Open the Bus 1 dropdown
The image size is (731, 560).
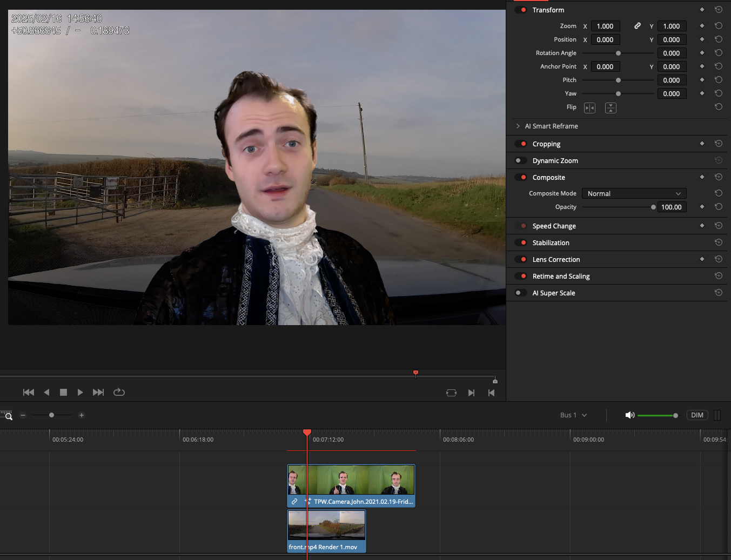click(573, 415)
